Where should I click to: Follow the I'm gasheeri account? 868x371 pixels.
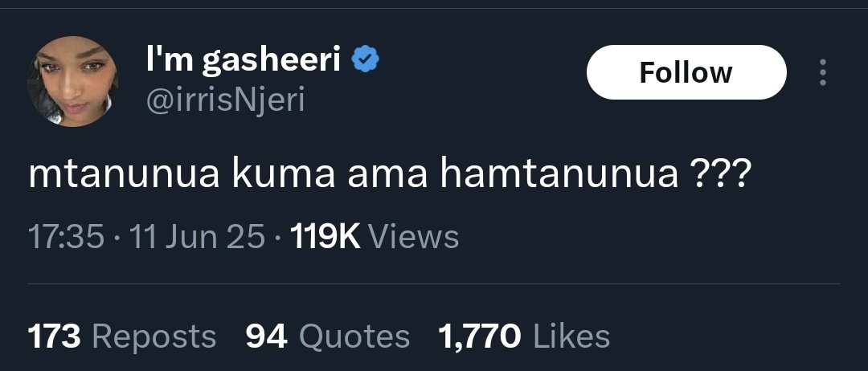pos(686,72)
